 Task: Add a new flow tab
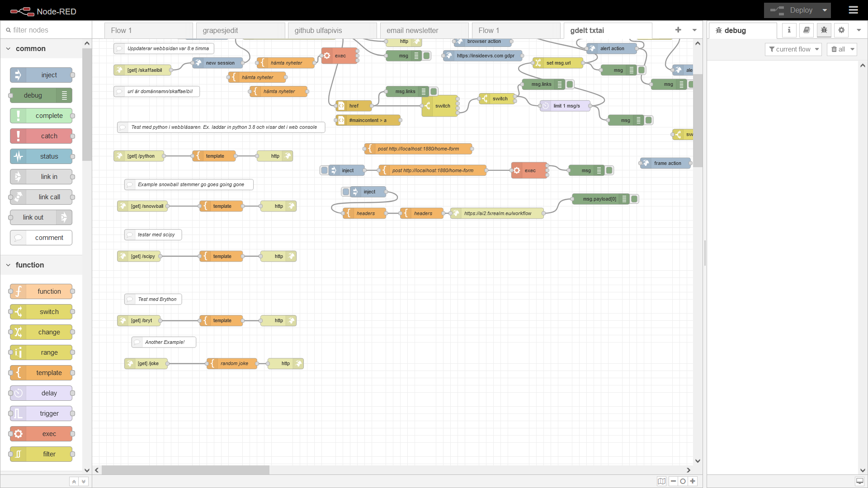click(x=678, y=30)
